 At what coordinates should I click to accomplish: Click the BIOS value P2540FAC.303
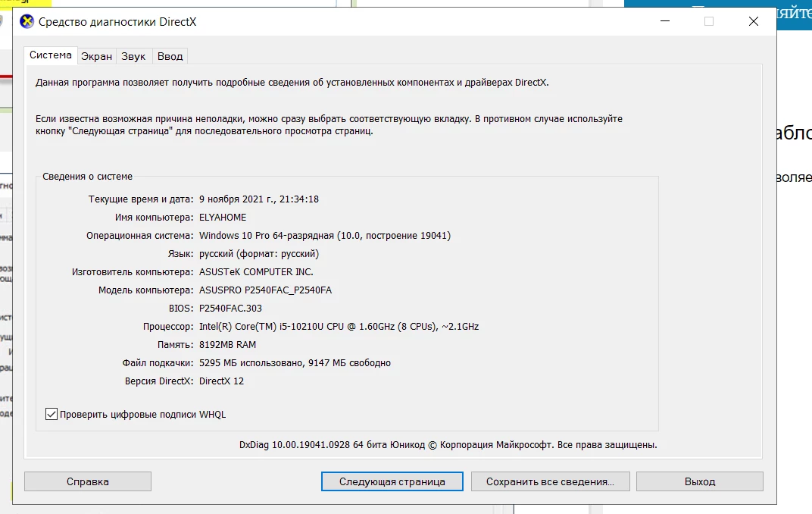pyautogui.click(x=230, y=309)
